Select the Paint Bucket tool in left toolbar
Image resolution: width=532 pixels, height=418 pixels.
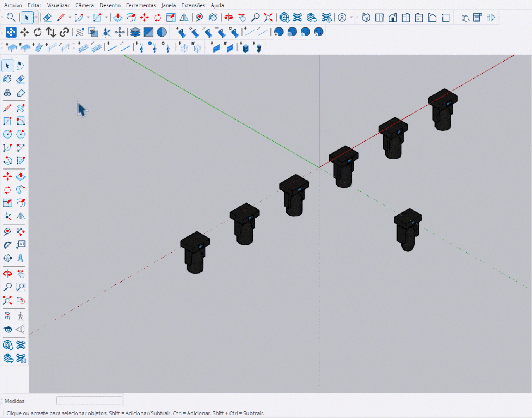coord(7,79)
